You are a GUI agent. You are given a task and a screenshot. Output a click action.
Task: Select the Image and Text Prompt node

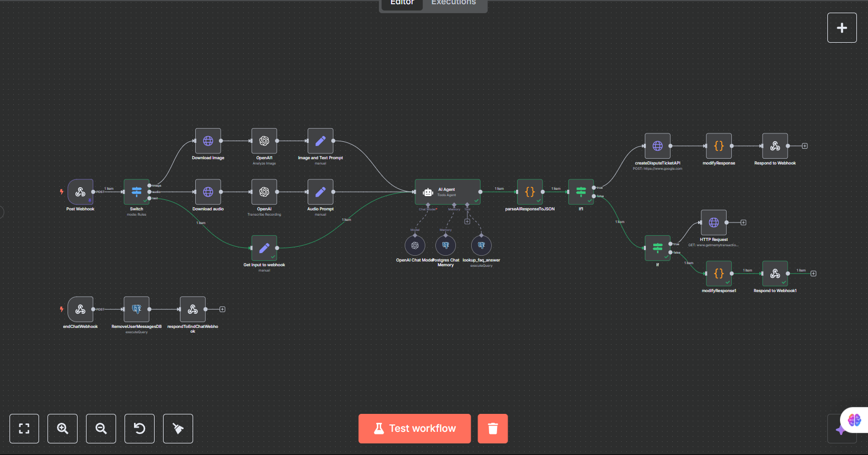pos(320,141)
